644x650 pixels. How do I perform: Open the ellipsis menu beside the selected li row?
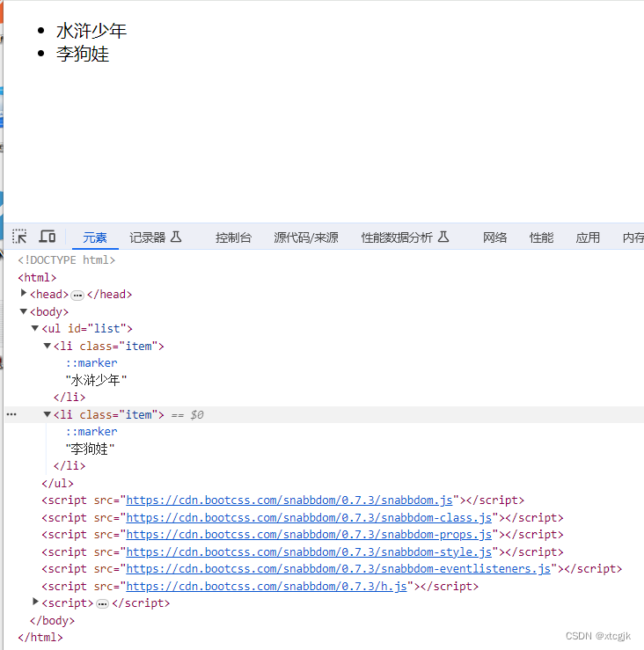coord(11,414)
